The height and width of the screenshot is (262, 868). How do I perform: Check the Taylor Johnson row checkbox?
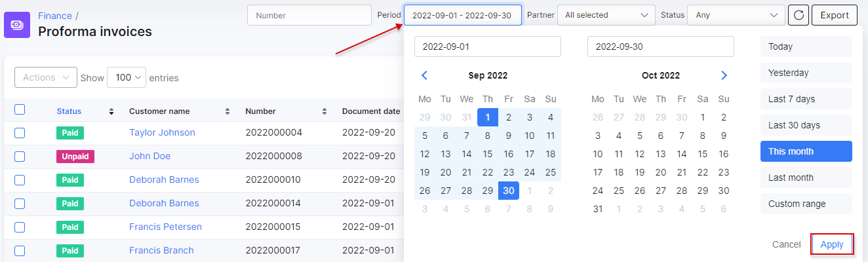click(x=20, y=132)
